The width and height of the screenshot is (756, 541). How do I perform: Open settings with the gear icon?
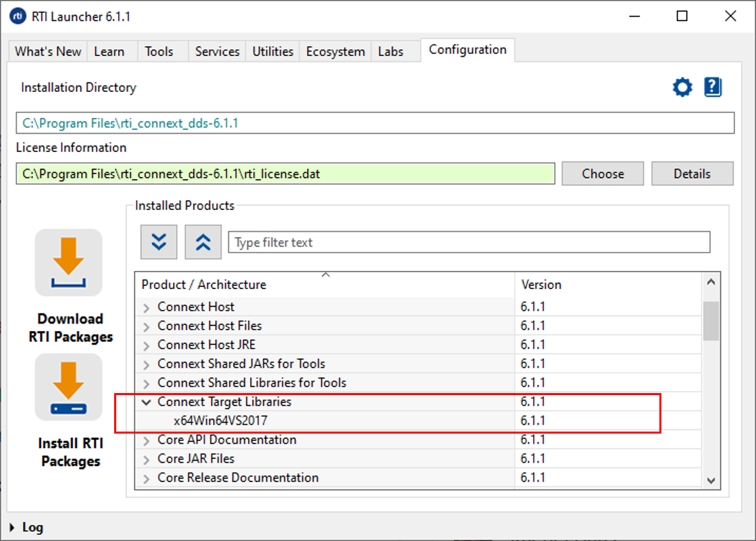[x=682, y=87]
